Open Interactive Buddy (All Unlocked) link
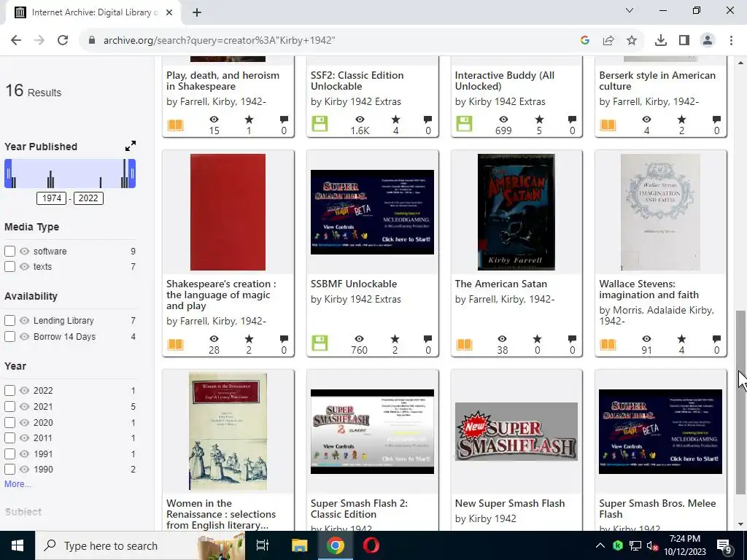This screenshot has height=560, width=747. 505,80
